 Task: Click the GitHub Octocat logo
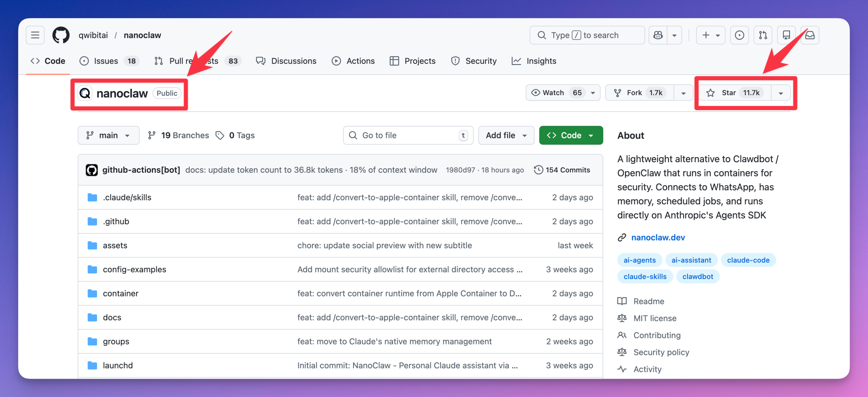[x=61, y=35]
